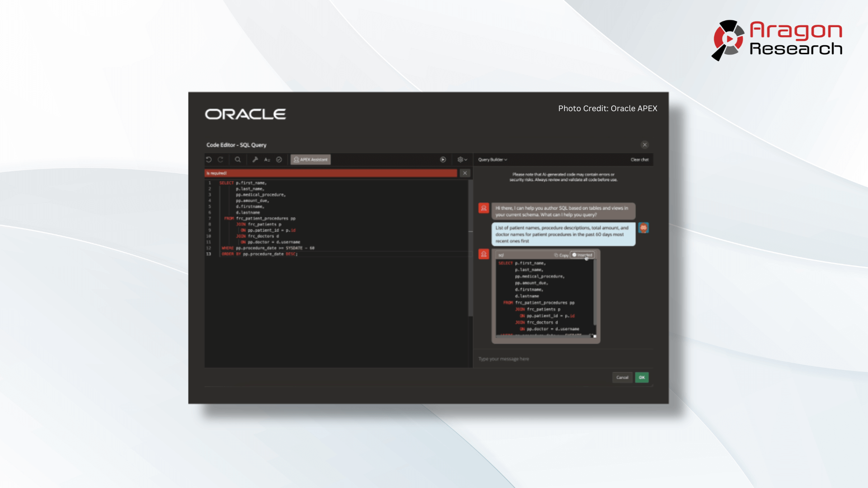Close the Code Editor dialog
Image resolution: width=868 pixels, height=488 pixels.
645,145
